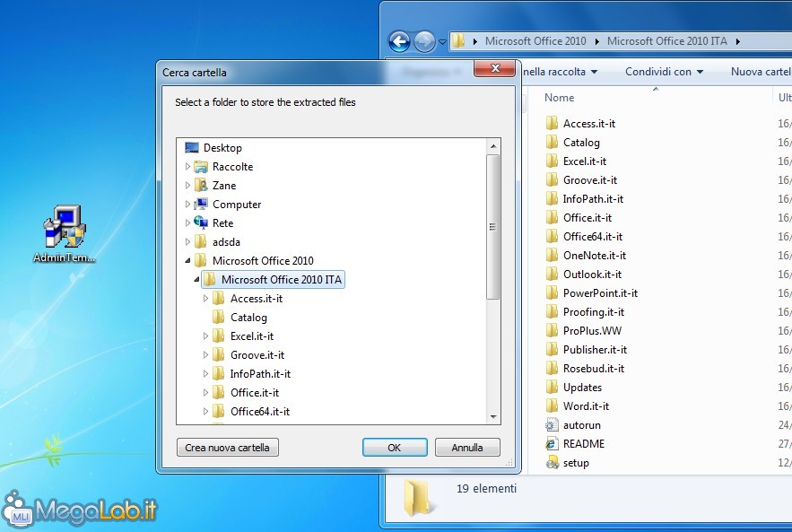Click the Groove.it-it folder icon in dialog tree
The height and width of the screenshot is (532, 792).
coord(219,354)
